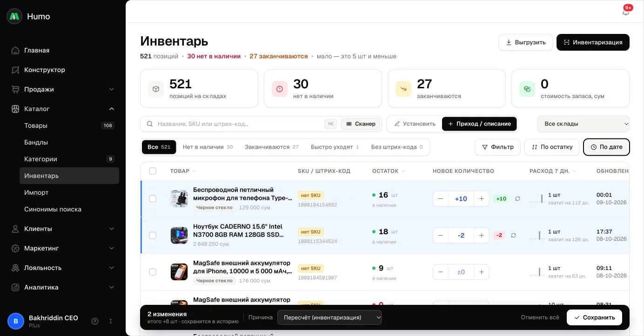This screenshot has width=644, height=336.
Task: Open product thumbnail of CADERNO laptop
Action: coord(179,236)
